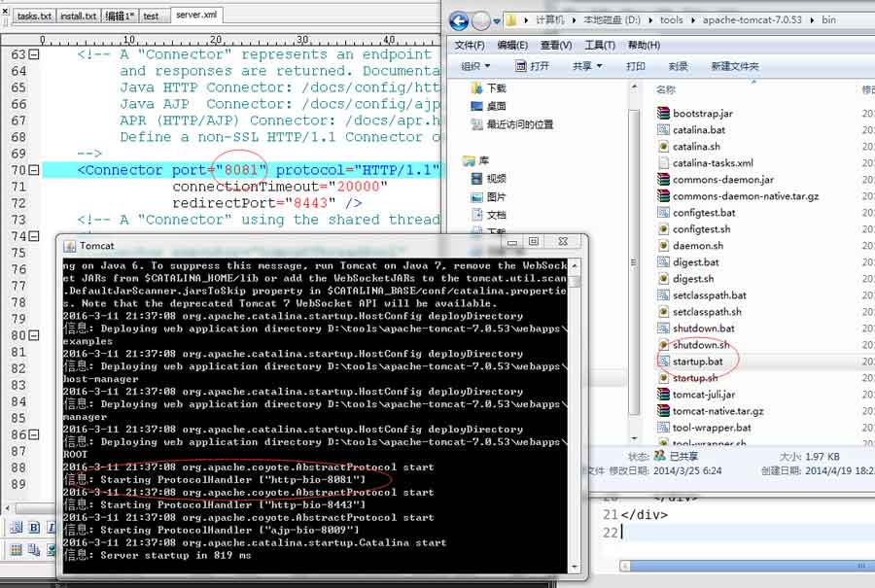Open the 共享 share dropdown
The image size is (875, 588).
[x=586, y=66]
